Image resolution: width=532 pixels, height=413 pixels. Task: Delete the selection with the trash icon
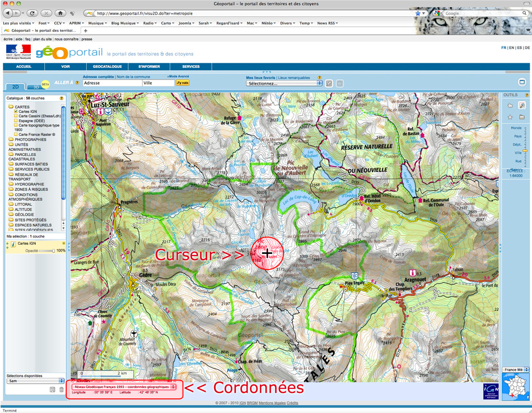(62, 389)
